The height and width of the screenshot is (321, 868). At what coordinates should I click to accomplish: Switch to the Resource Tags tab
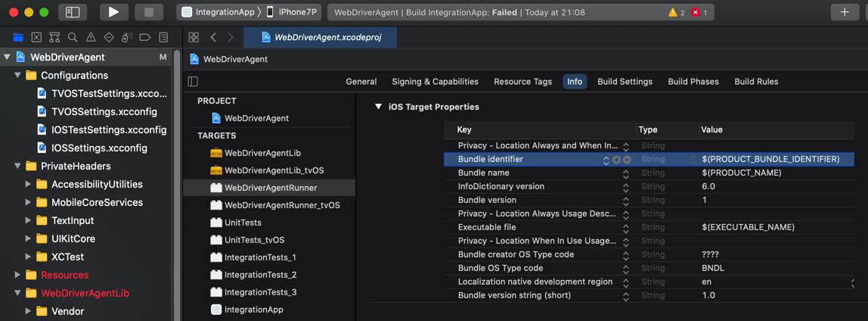point(522,82)
